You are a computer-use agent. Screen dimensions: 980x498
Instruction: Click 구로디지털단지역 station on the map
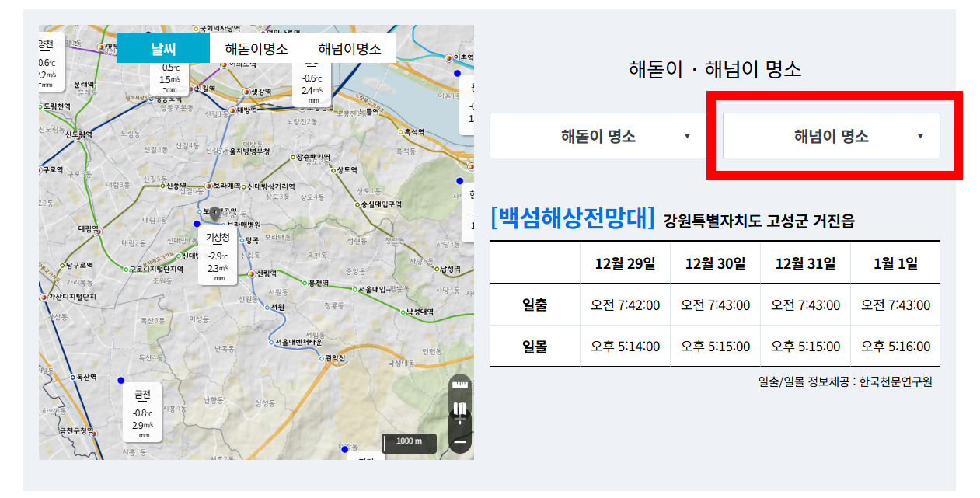tap(154, 269)
